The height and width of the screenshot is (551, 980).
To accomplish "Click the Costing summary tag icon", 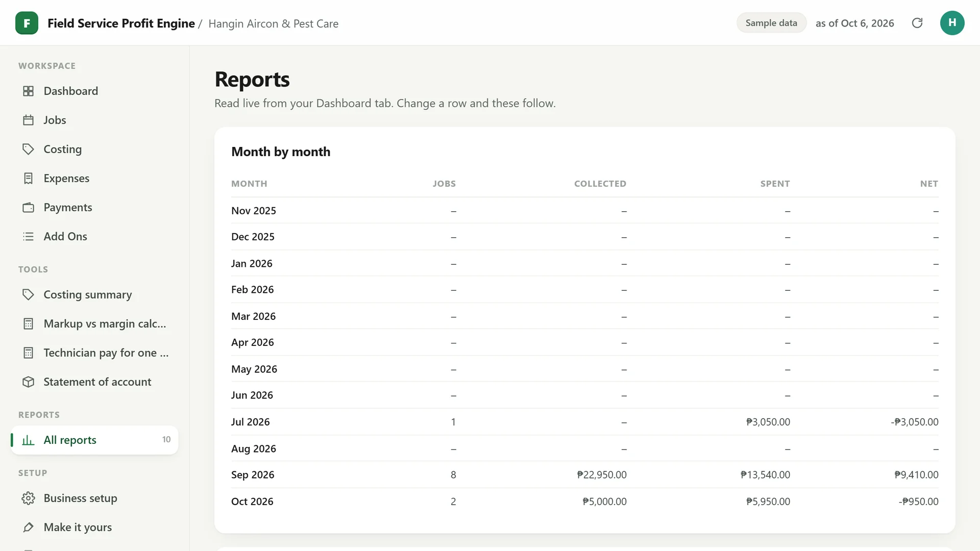I will (x=29, y=294).
